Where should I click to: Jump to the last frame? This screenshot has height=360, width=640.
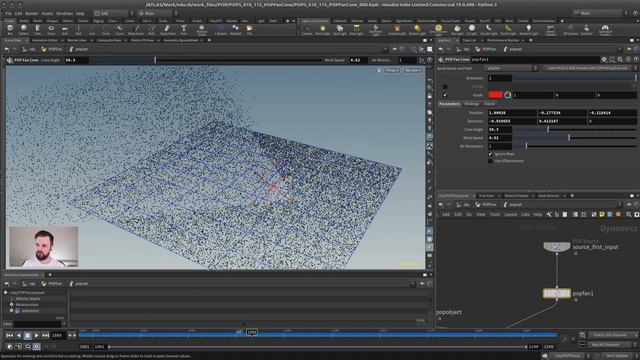tap(46, 335)
